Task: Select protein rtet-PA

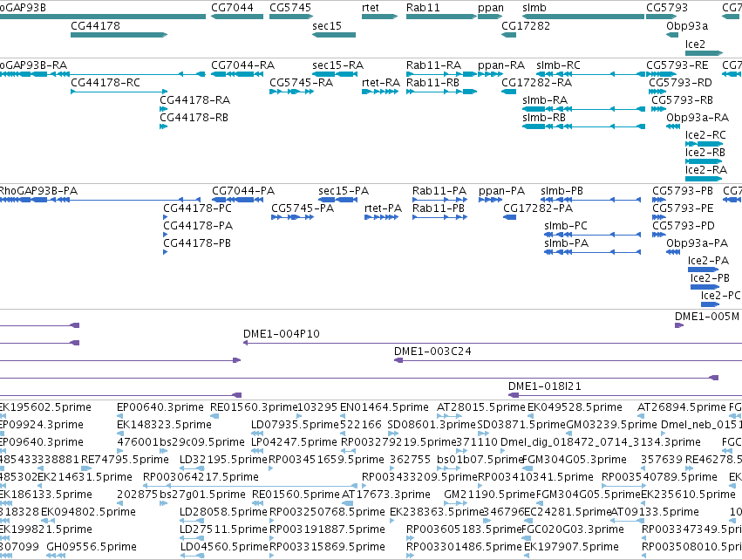Action: pyautogui.click(x=381, y=217)
